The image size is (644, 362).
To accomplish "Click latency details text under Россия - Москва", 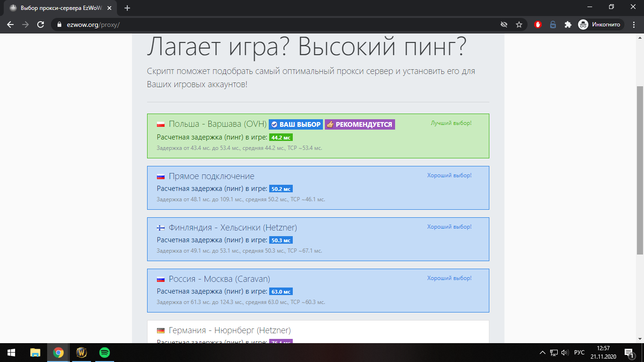I will pos(241,302).
